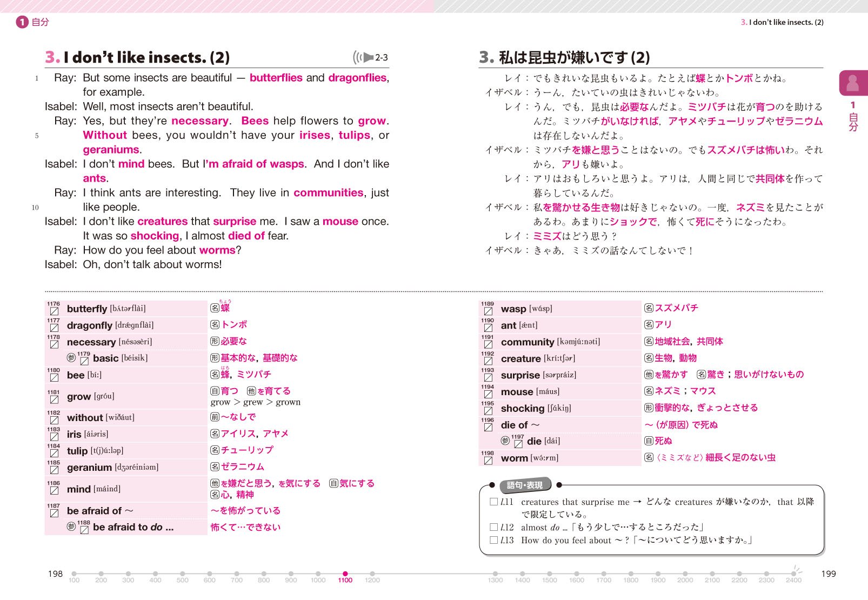Click the noun tag icon next to 地域社会
Image resolution: width=868 pixels, height=600 pixels.
coord(649,341)
